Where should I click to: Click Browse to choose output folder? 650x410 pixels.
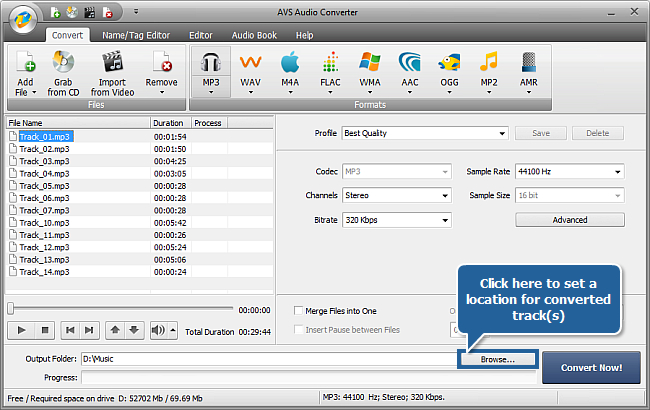pos(497,359)
